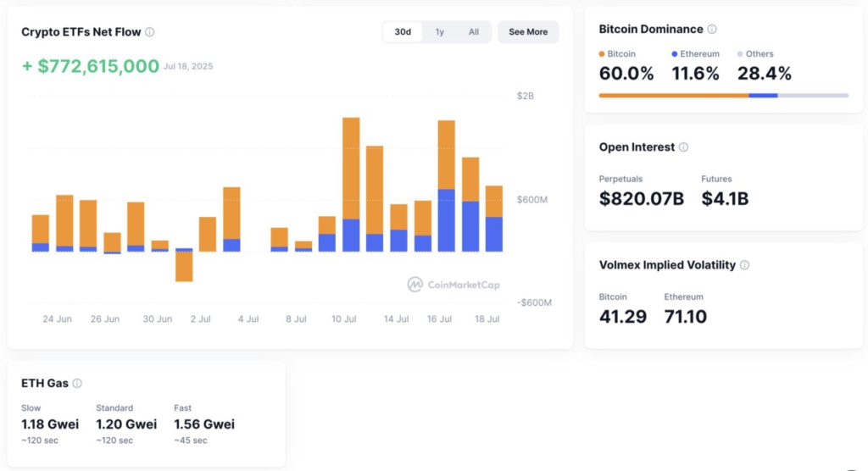Click the Ethereum 71.10 volatility value
This screenshot has width=868, height=471.
point(686,317)
